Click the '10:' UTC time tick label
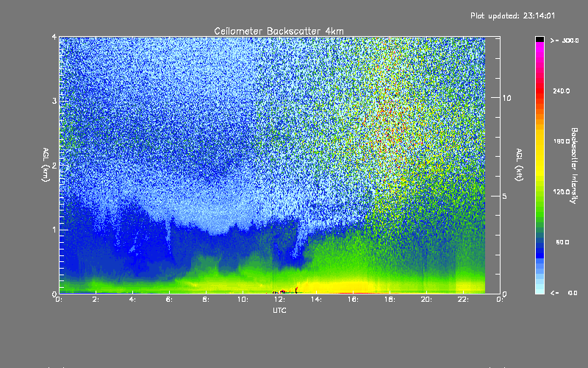Viewport: 588px width, 368px height. pyautogui.click(x=243, y=300)
